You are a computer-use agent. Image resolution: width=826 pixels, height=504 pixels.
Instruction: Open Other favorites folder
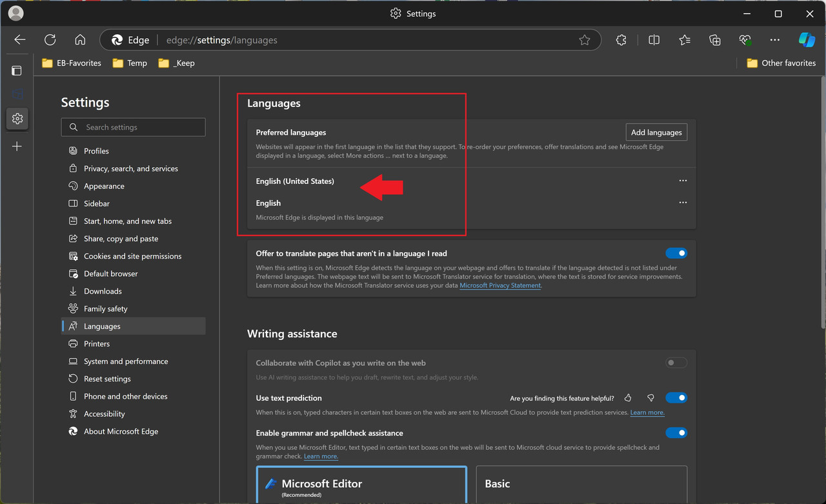point(781,63)
